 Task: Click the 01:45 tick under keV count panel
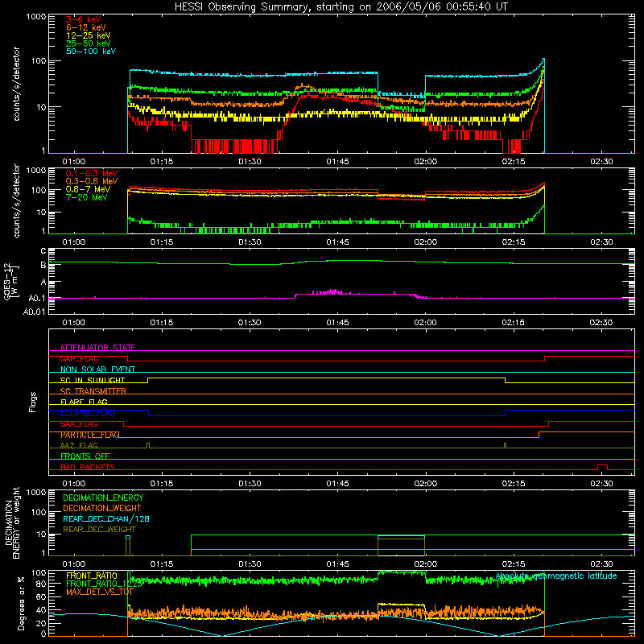[x=337, y=162]
